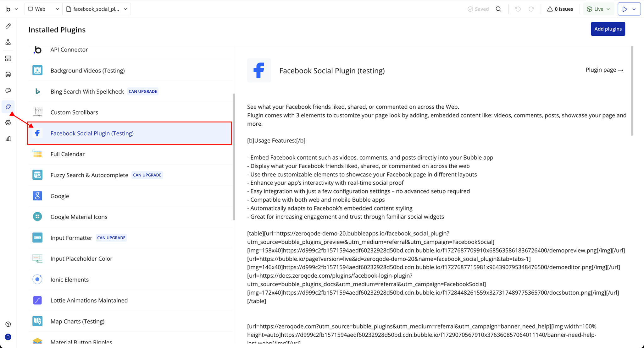The height and width of the screenshot is (348, 644).
Task: Click the search magnifier icon in top bar
Action: pos(498,9)
